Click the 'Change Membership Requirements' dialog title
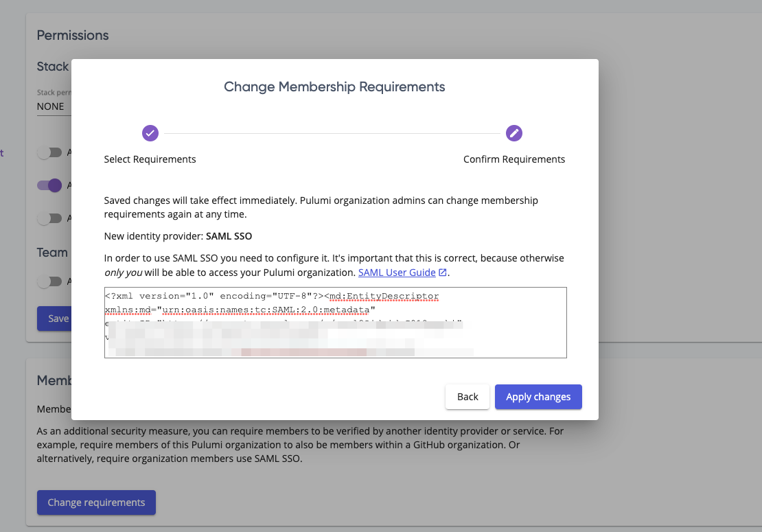The image size is (762, 532). [x=334, y=87]
